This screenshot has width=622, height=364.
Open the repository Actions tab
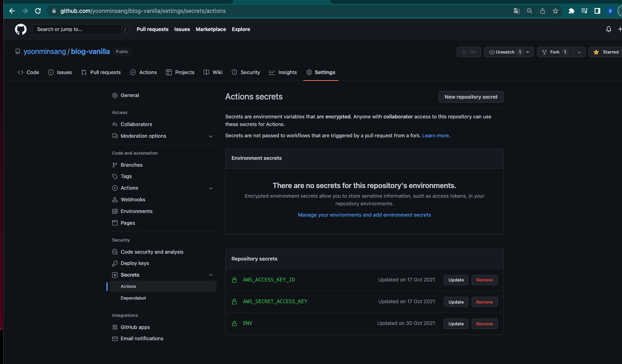coord(144,72)
